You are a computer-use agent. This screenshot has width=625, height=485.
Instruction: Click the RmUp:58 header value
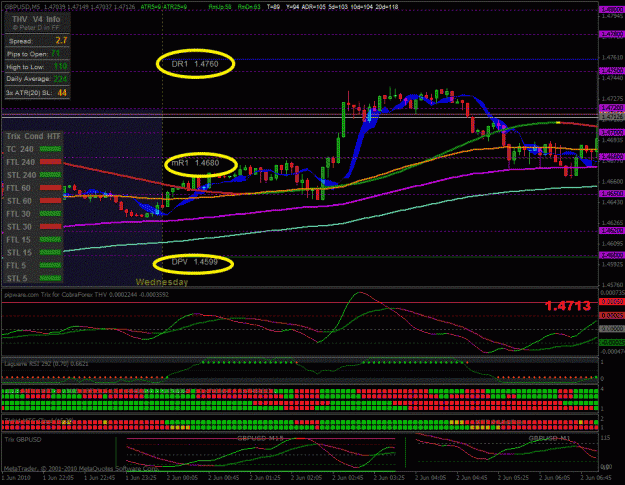tap(220, 7)
